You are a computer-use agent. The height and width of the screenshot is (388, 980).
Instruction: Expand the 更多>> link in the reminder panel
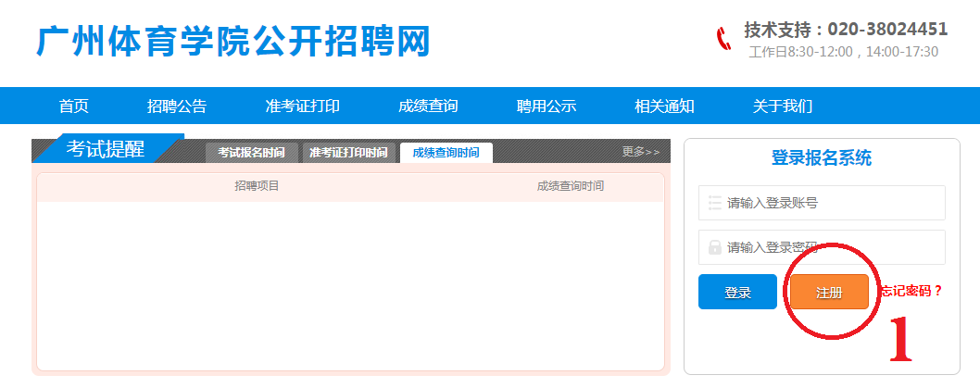[641, 152]
